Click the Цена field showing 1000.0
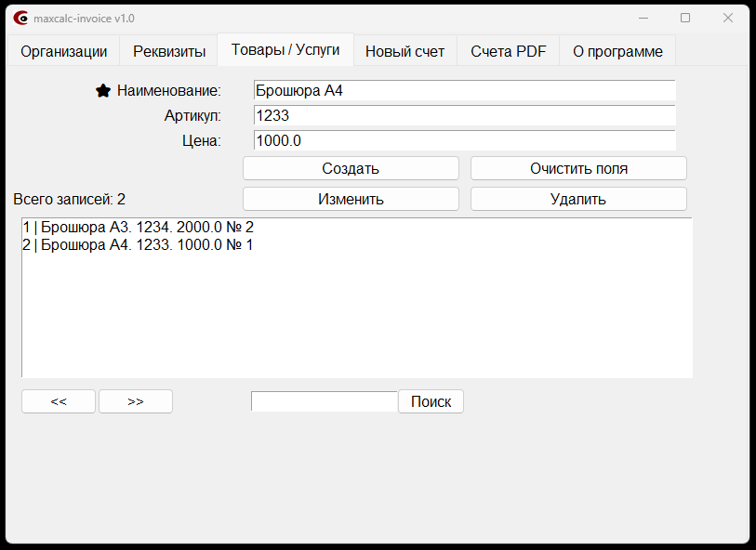Screen dimensions: 756x550 click(464, 140)
